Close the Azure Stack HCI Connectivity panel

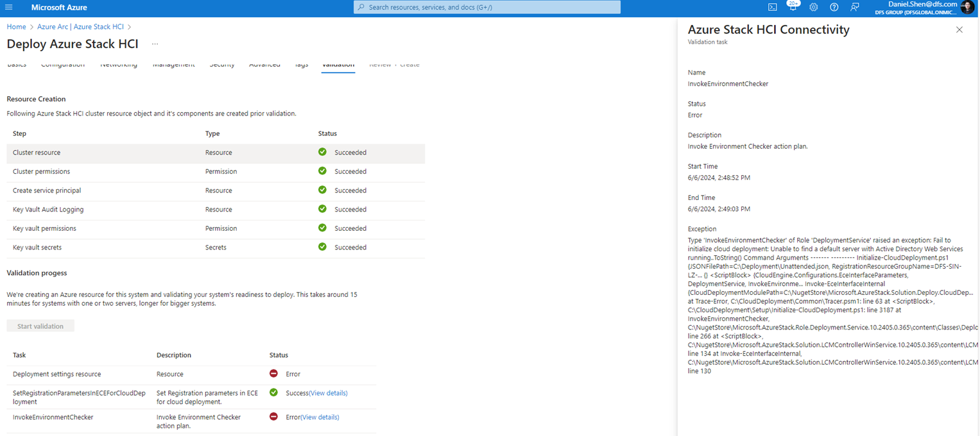point(959,29)
